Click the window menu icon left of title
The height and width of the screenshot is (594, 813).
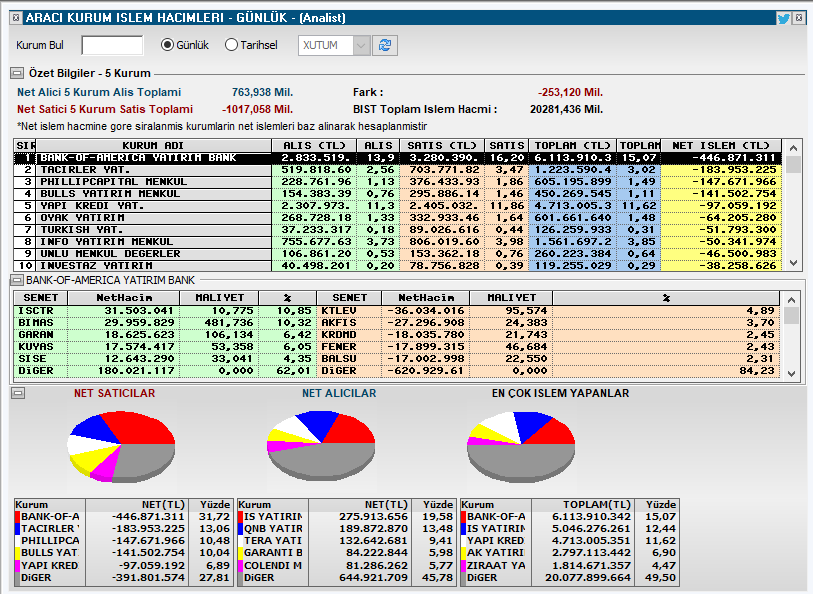point(16,18)
